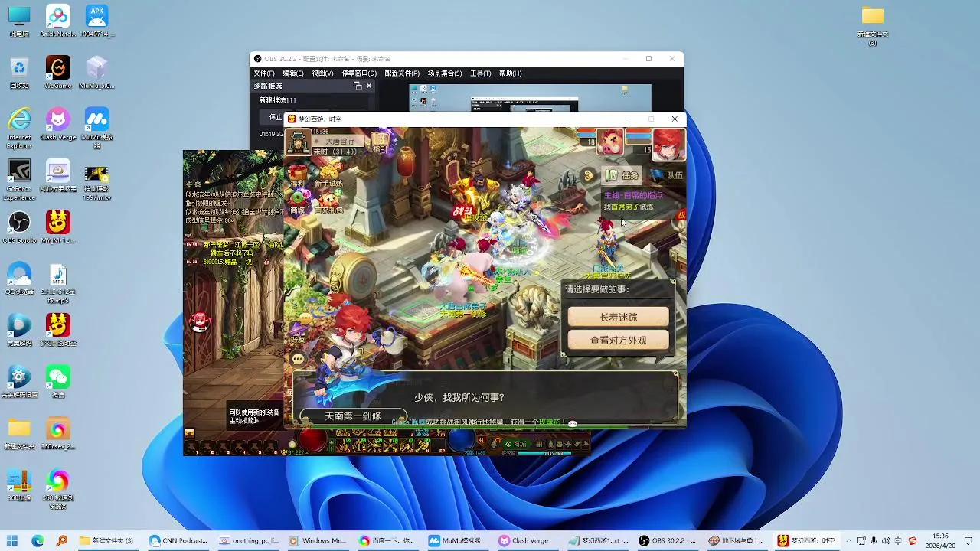Open OBS 文件(F) menu
This screenshot has width=980, height=551.
coord(264,73)
